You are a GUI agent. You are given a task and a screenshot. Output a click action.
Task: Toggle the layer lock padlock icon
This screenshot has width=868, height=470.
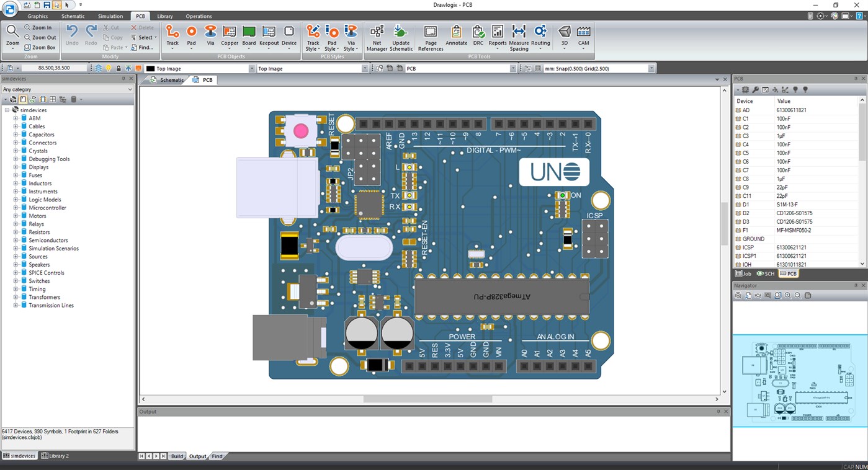[x=118, y=68]
